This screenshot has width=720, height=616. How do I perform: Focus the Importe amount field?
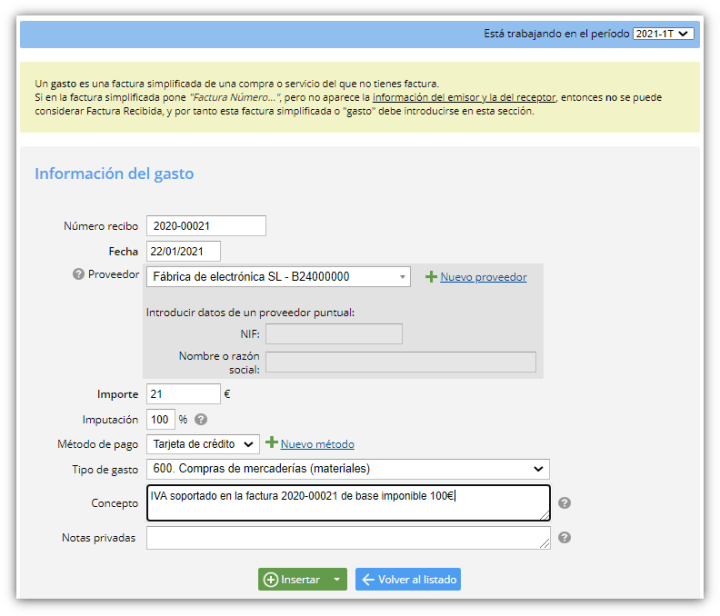[x=183, y=394]
